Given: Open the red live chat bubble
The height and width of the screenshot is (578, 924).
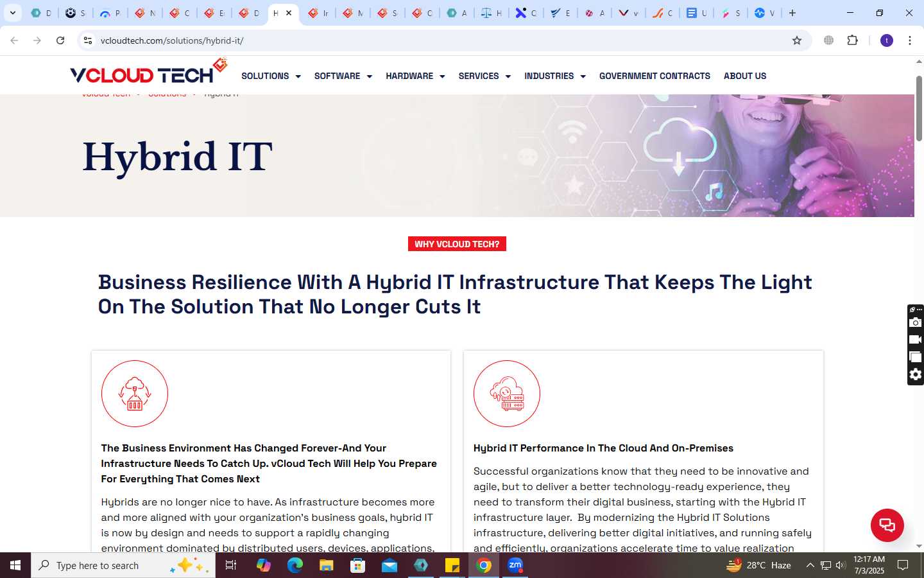Looking at the screenshot, I should [887, 525].
